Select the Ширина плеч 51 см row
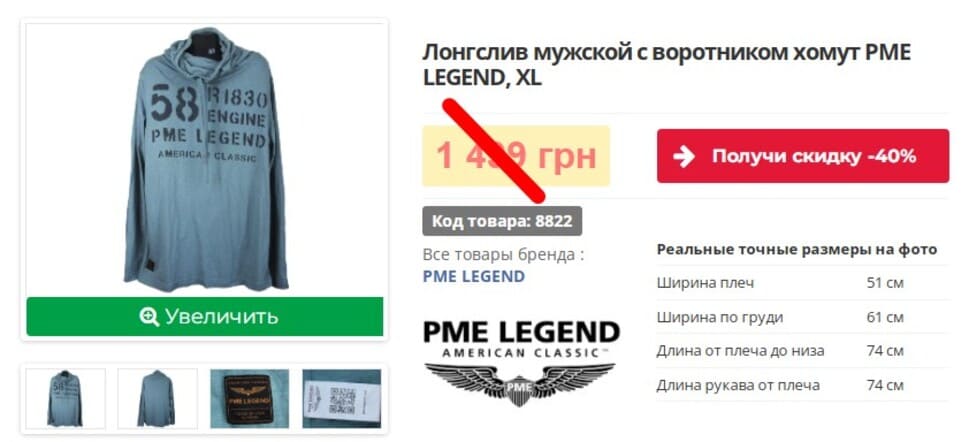This screenshot has width=969, height=442. tap(802, 283)
